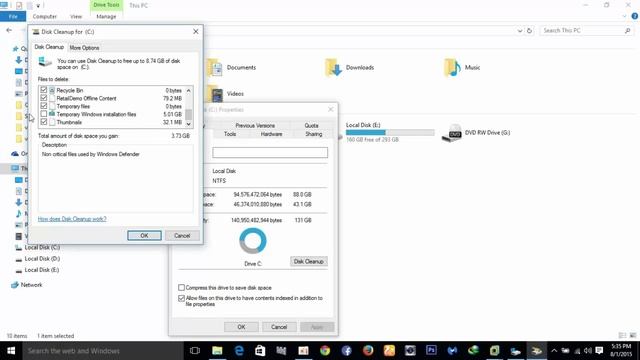Screen dimensions: 640x360
Task: Open the Sharing tab in Properties
Action: coord(313,134)
